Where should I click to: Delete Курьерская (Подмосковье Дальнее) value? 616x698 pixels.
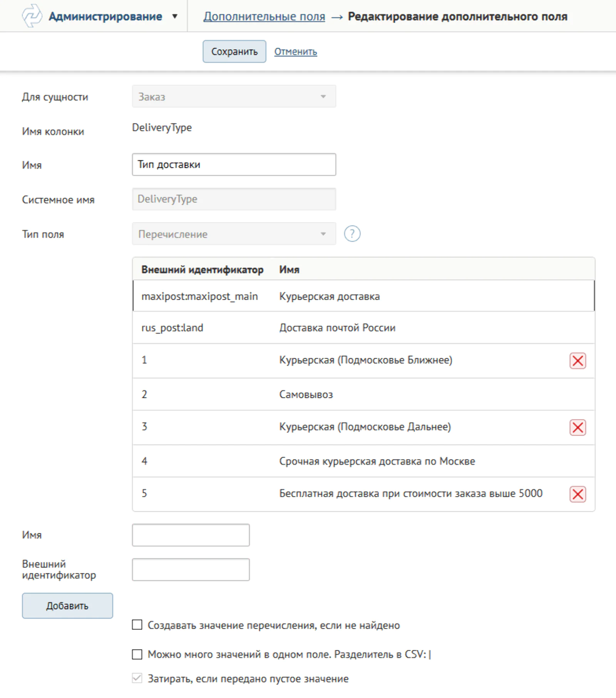click(577, 427)
